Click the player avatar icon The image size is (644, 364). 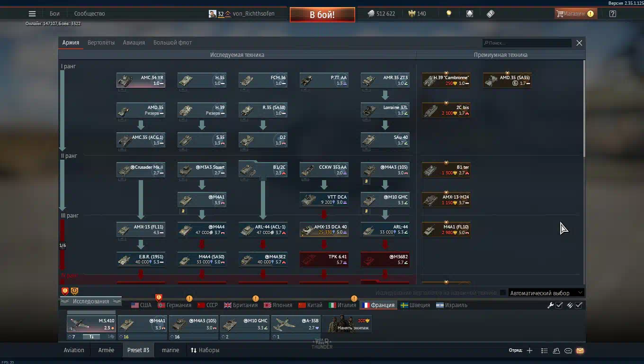(x=213, y=14)
